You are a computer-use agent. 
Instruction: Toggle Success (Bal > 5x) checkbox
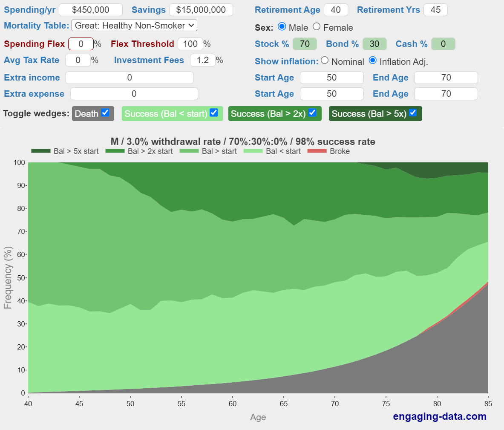412,113
